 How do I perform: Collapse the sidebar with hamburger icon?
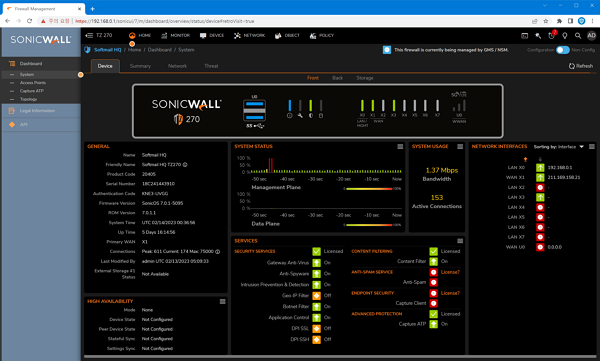point(89,35)
